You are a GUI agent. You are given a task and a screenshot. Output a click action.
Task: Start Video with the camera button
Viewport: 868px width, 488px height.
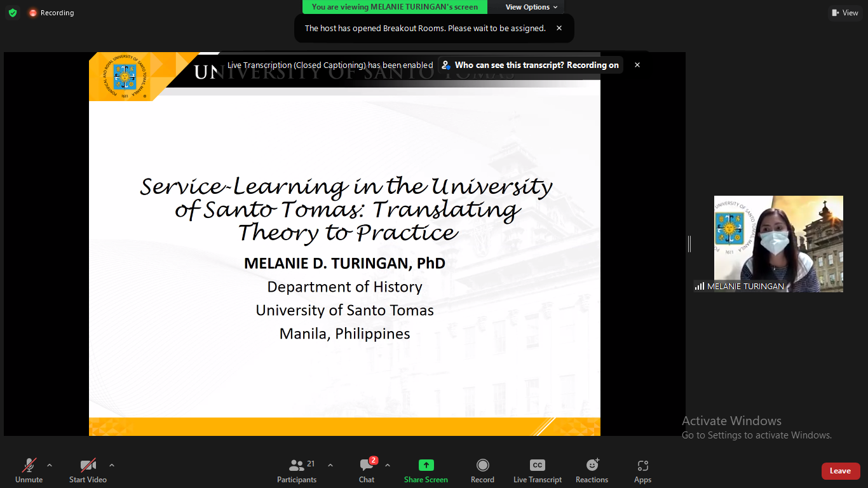(x=88, y=471)
